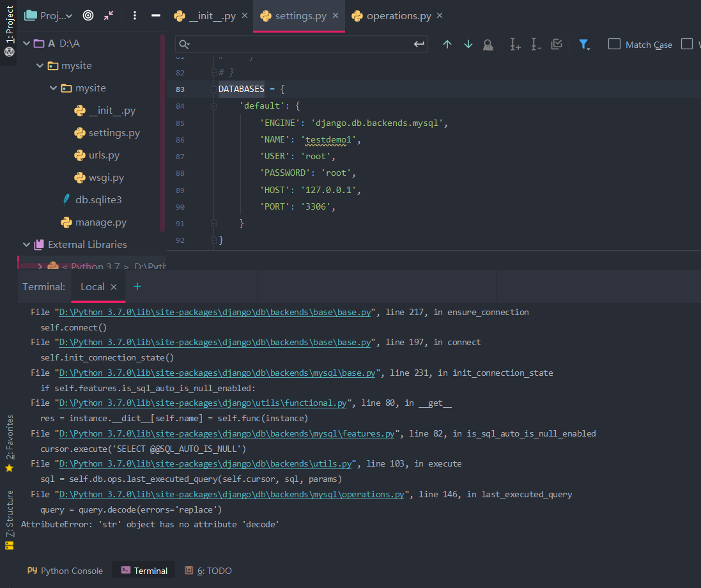Screen dimensions: 701x588
Task: Open base.py link at line 217 traceback
Action: [215, 312]
